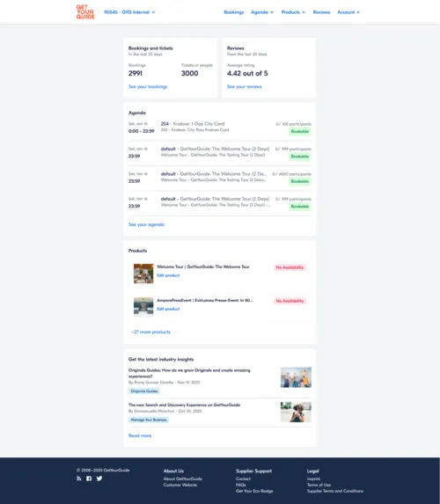Click See your bookings link
This screenshot has height=504, width=440.
(148, 86)
